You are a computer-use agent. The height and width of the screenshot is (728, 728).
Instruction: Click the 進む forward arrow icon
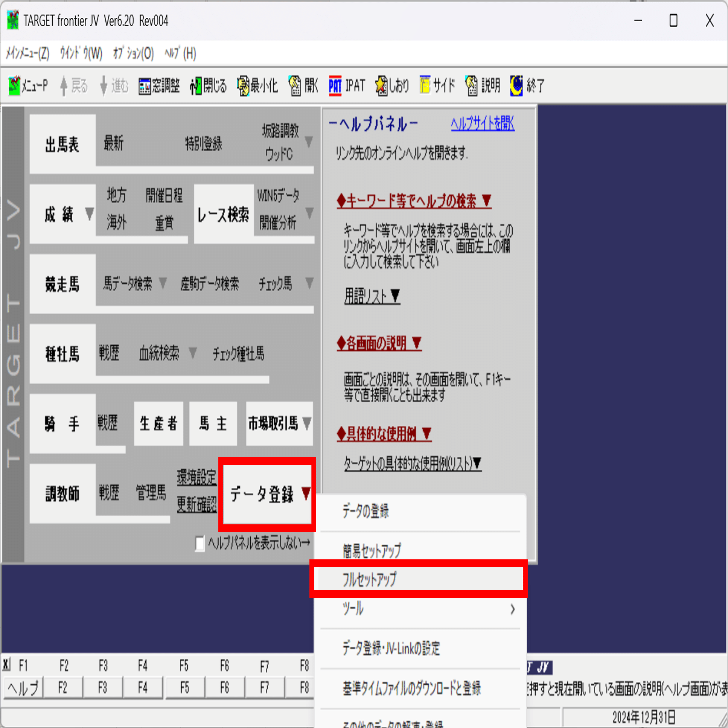point(103,86)
